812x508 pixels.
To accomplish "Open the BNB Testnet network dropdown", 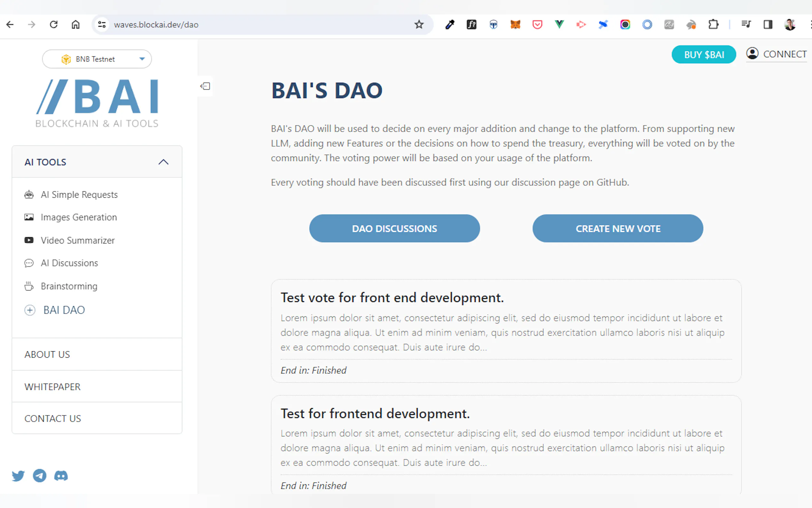I will pyautogui.click(x=97, y=59).
